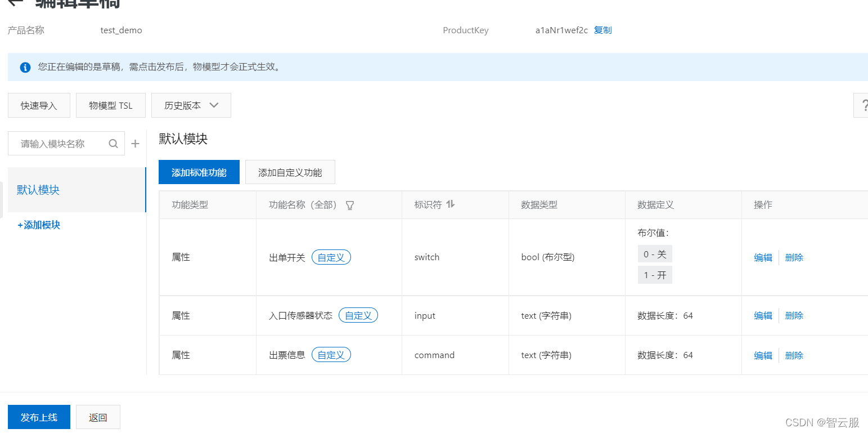The width and height of the screenshot is (868, 433).
Task: Click the 自定义 tag next to 出单开关
Action: [x=331, y=257]
